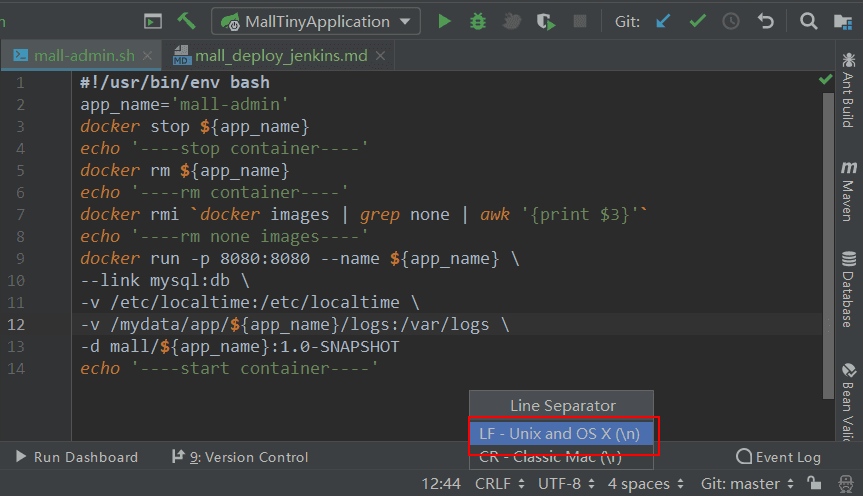Update project via the Git blue arrow icon
The image size is (863, 496).
pos(663,21)
